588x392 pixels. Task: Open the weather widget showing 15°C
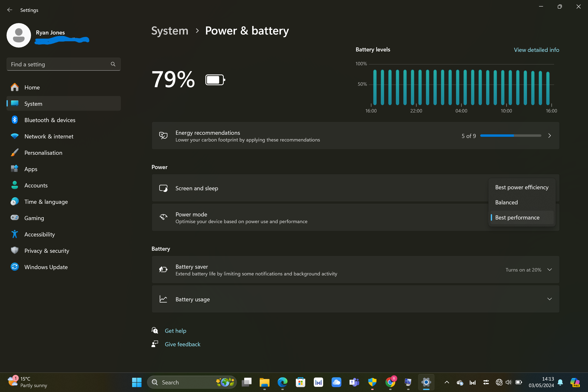click(x=27, y=382)
